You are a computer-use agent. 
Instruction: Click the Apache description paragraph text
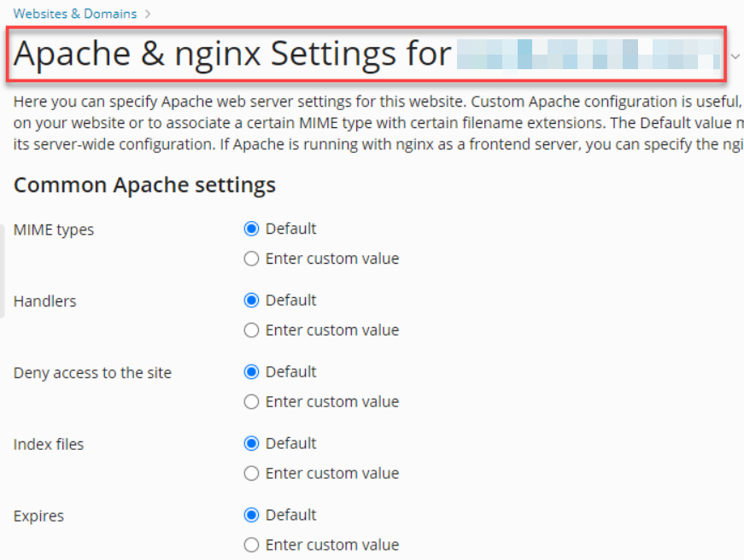pos(378,123)
